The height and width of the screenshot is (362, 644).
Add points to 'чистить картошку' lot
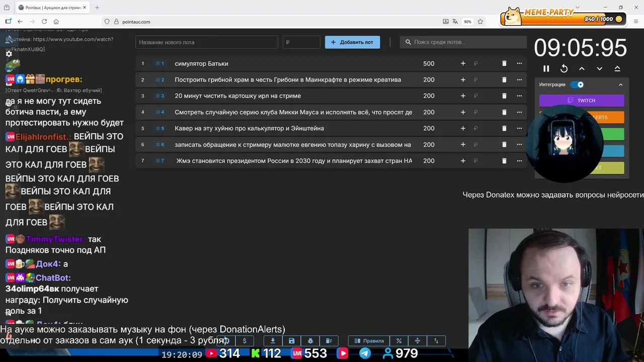[x=463, y=96]
